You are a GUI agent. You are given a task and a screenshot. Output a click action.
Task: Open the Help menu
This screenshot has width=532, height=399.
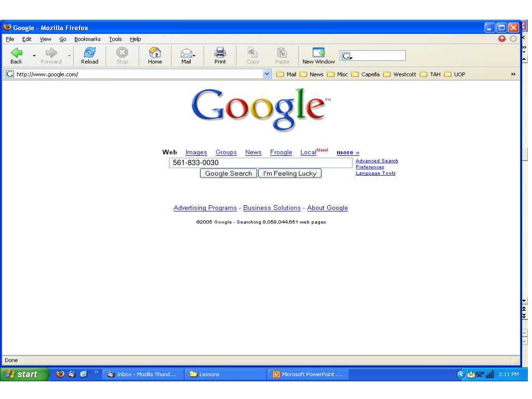[x=136, y=39]
